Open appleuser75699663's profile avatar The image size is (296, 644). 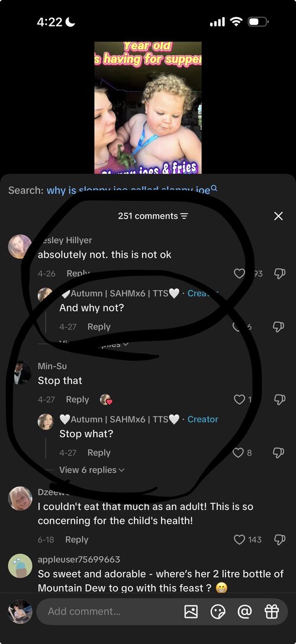tap(20, 566)
